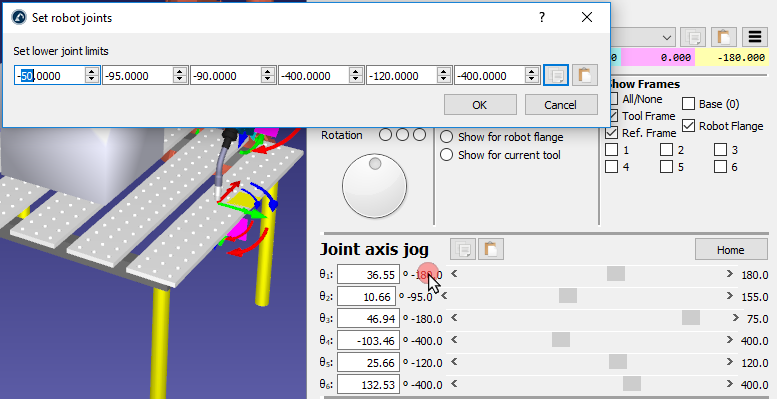Select first Rotation radio circle
Image resolution: width=777 pixels, height=399 pixels.
click(x=386, y=135)
